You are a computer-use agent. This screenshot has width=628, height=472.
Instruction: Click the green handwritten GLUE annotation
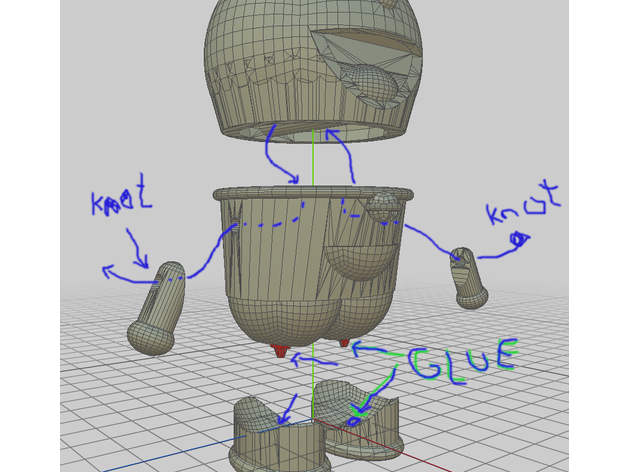[x=465, y=362]
